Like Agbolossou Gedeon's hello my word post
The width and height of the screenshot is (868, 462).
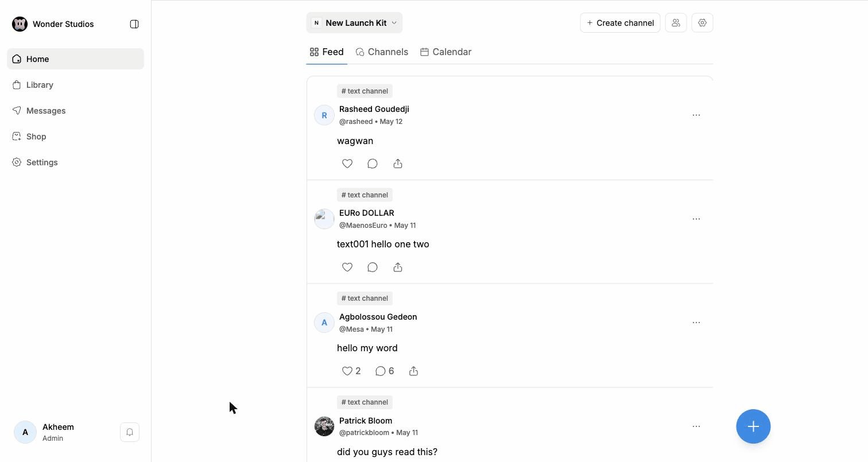coord(347,371)
